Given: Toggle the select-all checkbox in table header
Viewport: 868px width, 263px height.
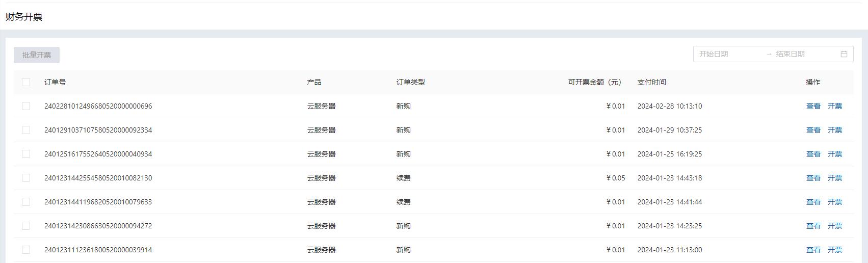Looking at the screenshot, I should pyautogui.click(x=26, y=82).
